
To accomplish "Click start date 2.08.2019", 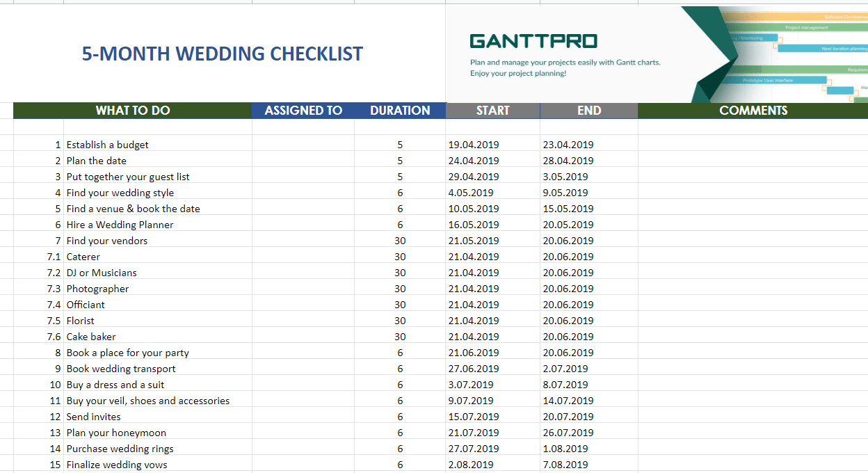I will (493, 465).
